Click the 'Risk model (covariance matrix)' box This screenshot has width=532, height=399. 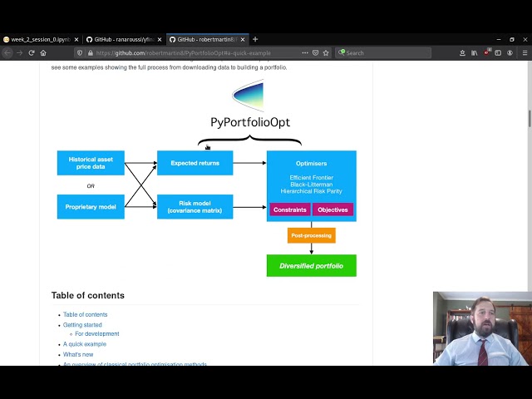[x=195, y=207]
